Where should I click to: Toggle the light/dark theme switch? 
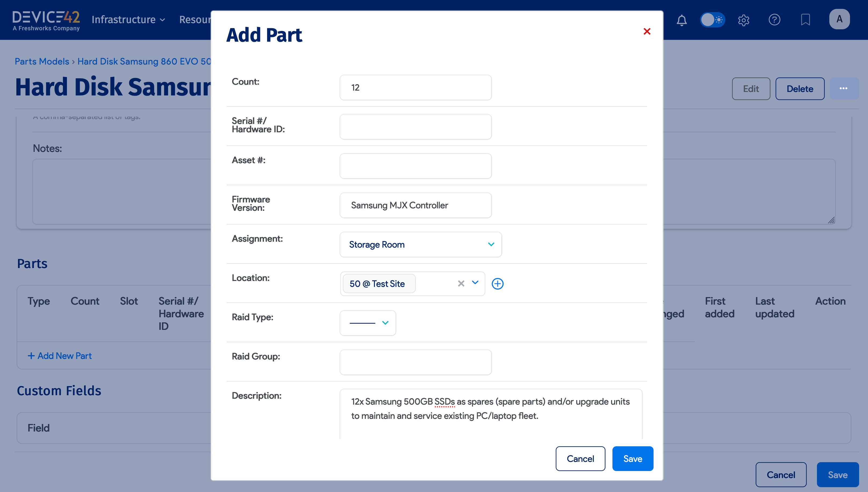pos(713,20)
